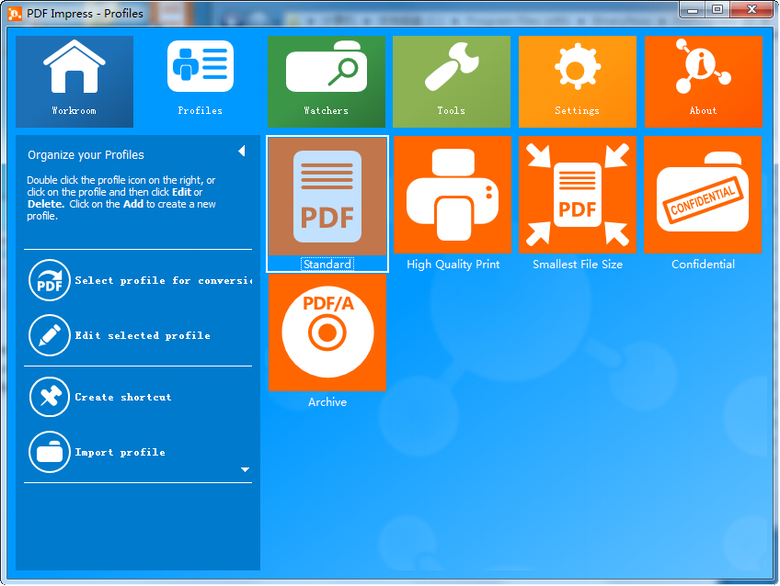780x586 pixels.
Task: Click the High Quality Print label
Action: coord(453,264)
